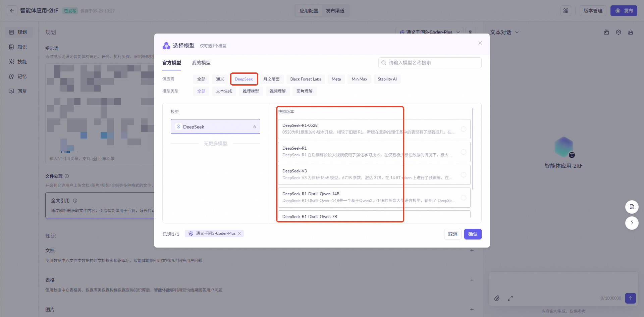Select the DeepSeek model group in the list
The width and height of the screenshot is (644, 317).
click(215, 126)
